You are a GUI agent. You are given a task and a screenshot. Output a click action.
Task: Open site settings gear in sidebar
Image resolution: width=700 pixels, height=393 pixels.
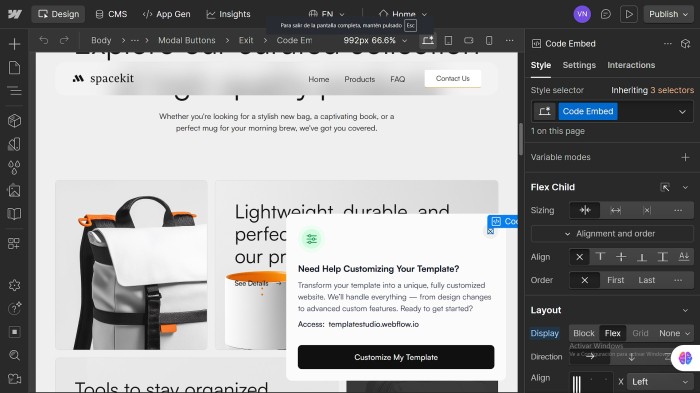click(x=14, y=285)
